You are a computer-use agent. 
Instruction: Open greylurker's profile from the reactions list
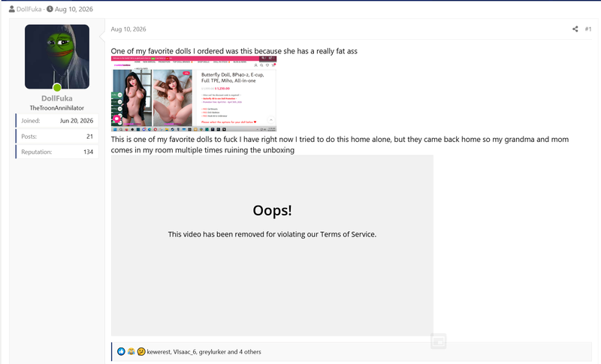[213, 352]
